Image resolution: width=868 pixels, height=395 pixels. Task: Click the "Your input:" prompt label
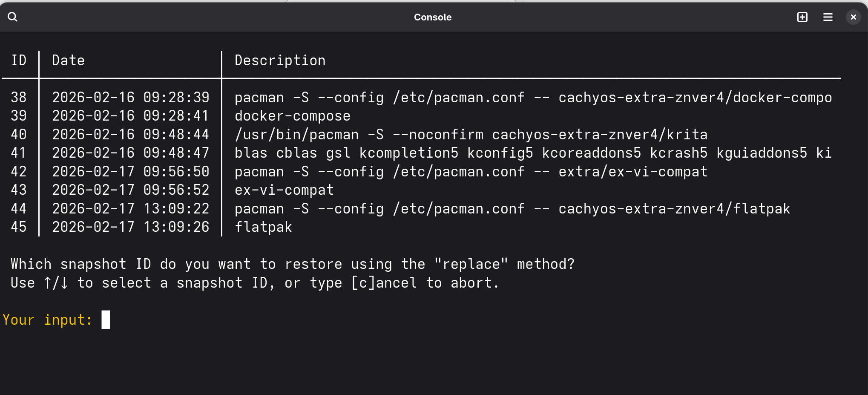[x=47, y=320]
